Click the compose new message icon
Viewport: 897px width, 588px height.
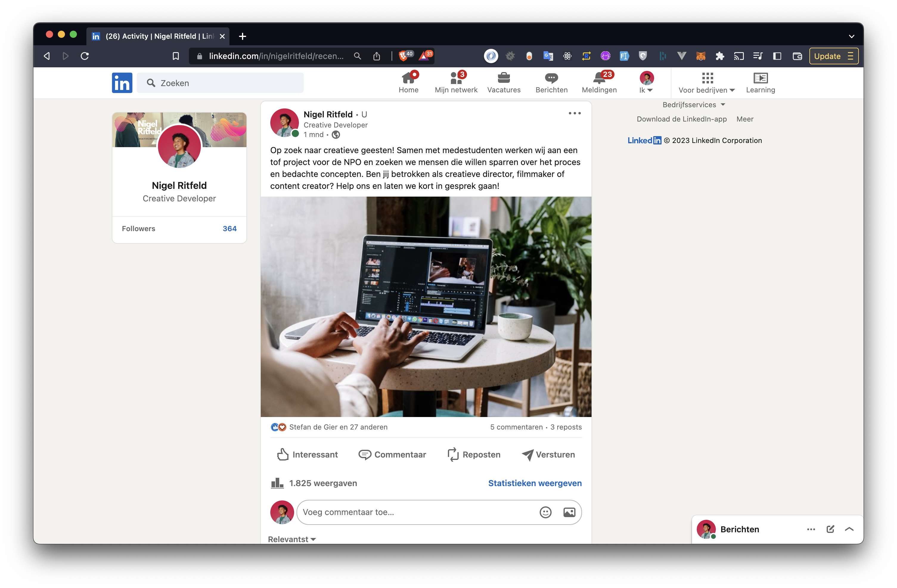tap(830, 529)
